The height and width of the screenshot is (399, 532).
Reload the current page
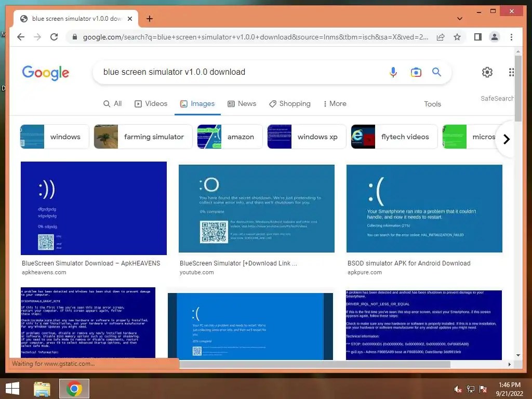(54, 37)
